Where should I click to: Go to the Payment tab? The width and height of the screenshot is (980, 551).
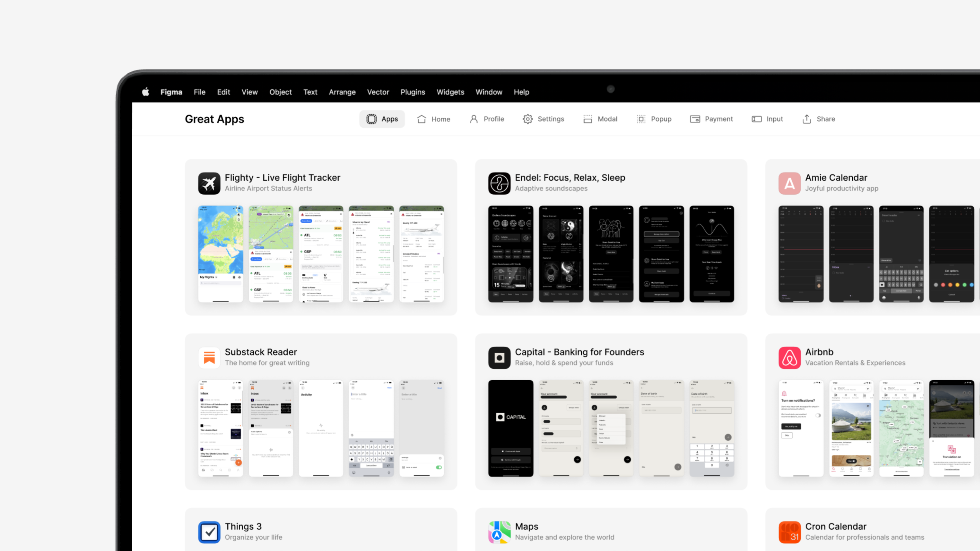[712, 119]
